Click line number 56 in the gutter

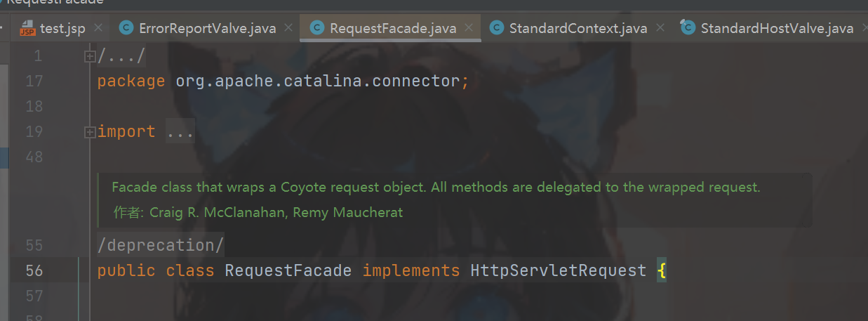[x=33, y=270]
